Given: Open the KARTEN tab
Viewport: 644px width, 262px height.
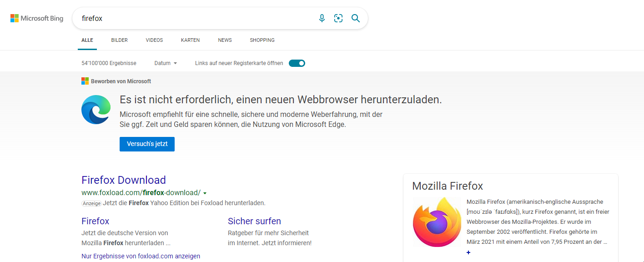Looking at the screenshot, I should 190,40.
